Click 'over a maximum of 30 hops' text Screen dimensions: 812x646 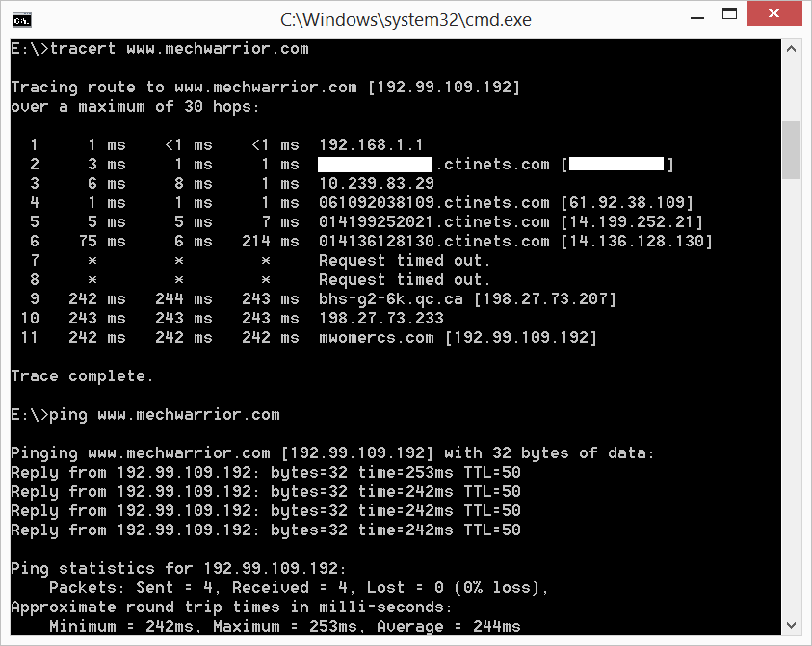pos(135,107)
